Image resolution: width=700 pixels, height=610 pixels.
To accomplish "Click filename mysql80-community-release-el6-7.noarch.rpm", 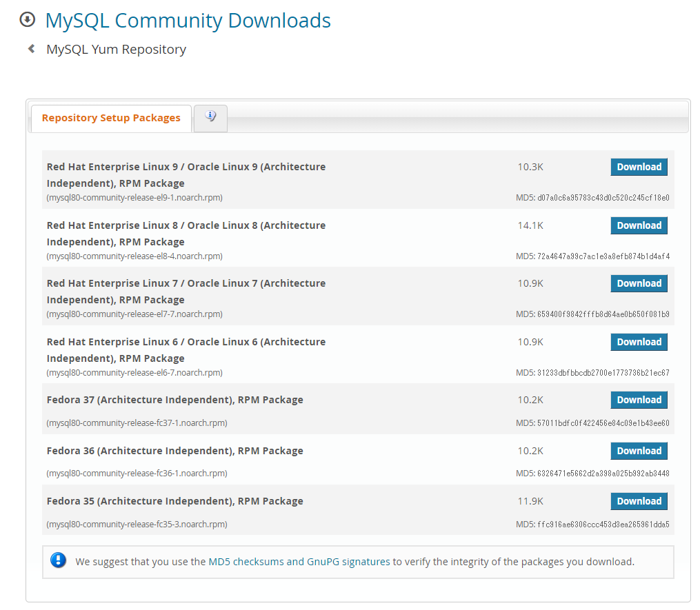I will [134, 373].
